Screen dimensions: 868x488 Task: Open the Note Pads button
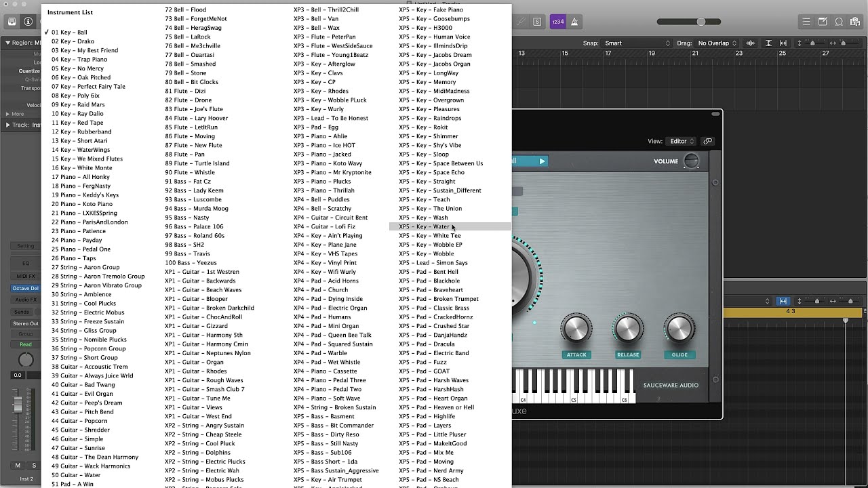click(823, 22)
